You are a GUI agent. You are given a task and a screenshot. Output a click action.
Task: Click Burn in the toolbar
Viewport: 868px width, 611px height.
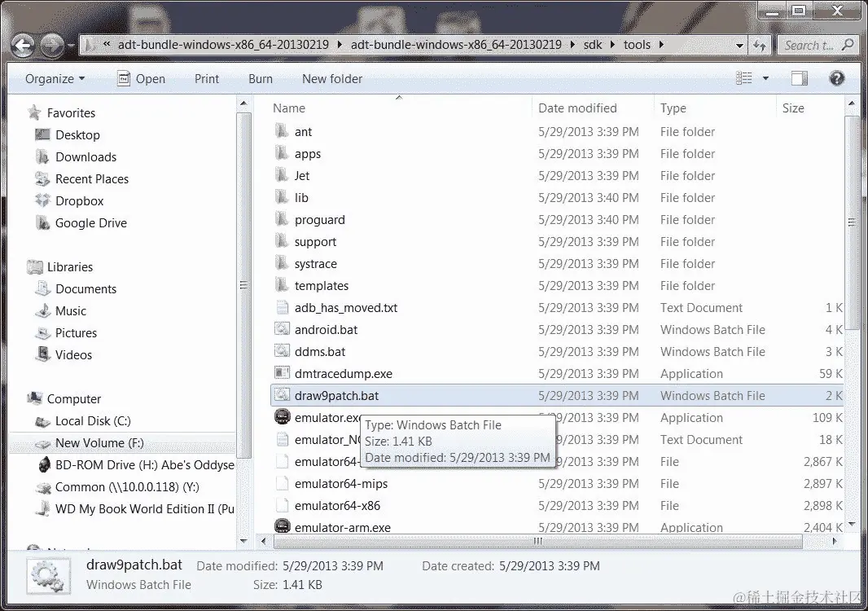[x=261, y=79]
